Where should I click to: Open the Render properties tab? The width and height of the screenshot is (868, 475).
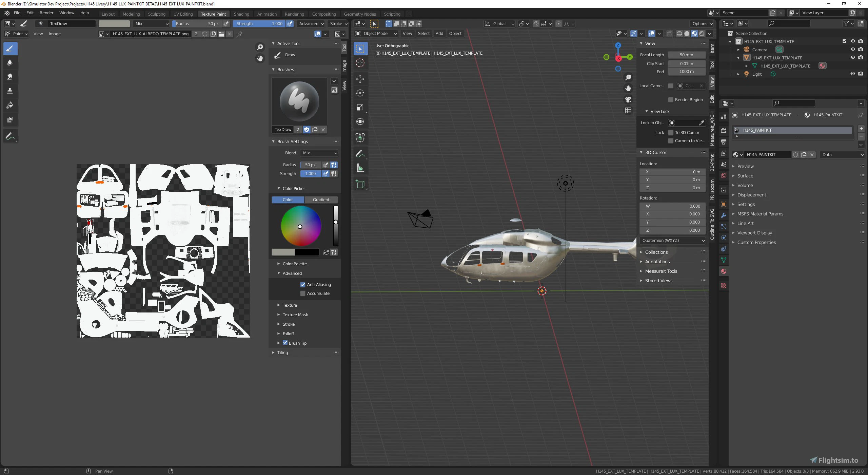724,131
